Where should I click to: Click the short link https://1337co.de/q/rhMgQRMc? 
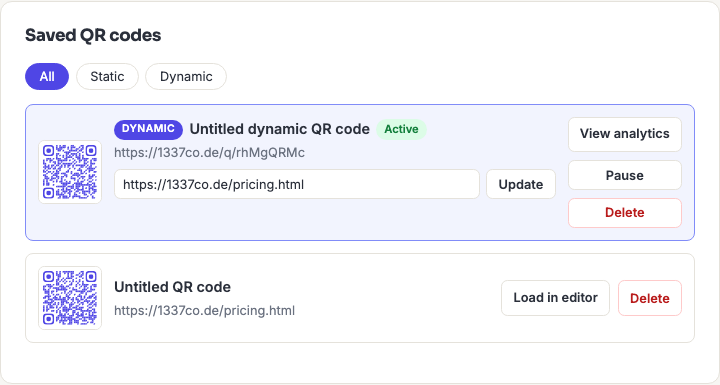pos(209,153)
